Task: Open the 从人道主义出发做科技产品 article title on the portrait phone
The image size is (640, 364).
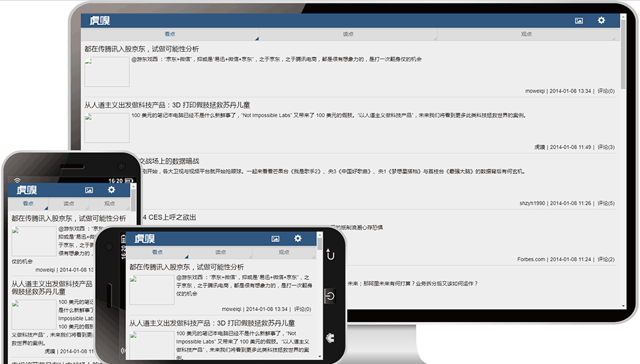Action: (52, 288)
